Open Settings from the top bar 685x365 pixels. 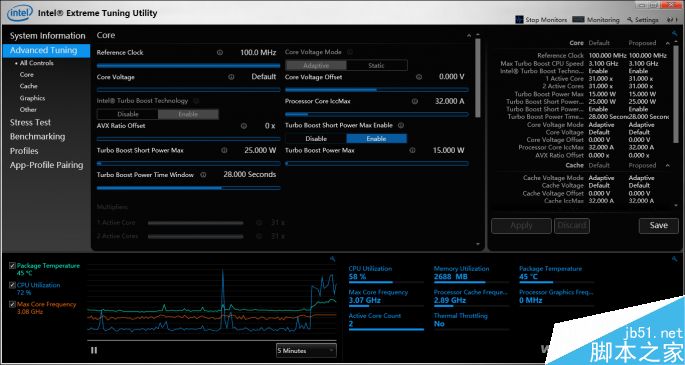pos(643,20)
